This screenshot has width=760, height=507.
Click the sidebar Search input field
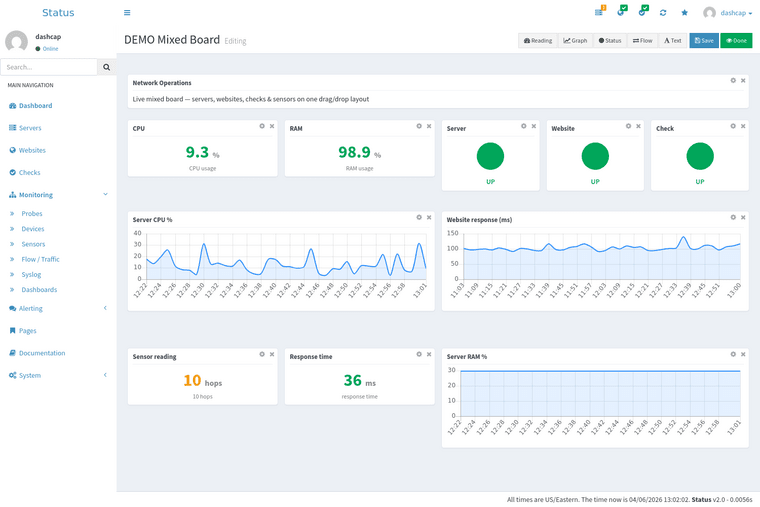click(49, 67)
